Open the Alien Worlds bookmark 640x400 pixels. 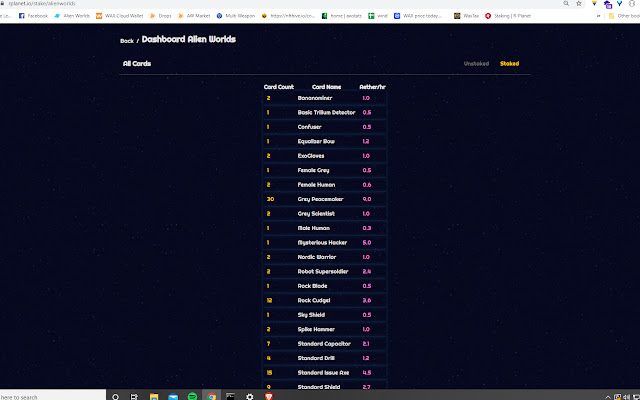[x=72, y=16]
